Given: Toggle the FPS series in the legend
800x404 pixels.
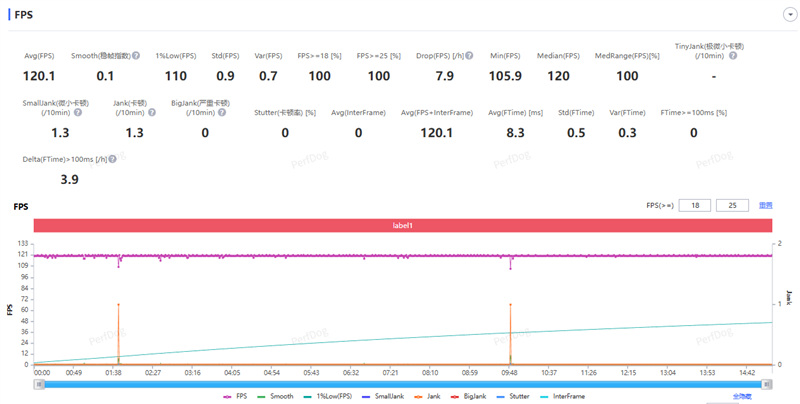Looking at the screenshot, I should [x=235, y=396].
